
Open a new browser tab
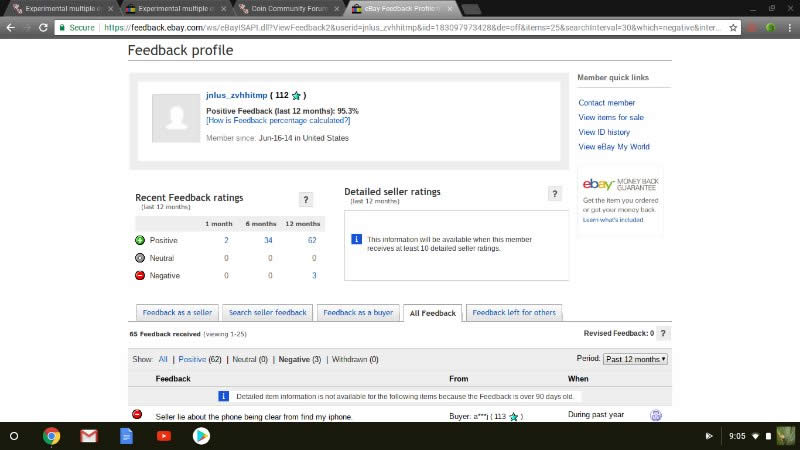tap(471, 9)
